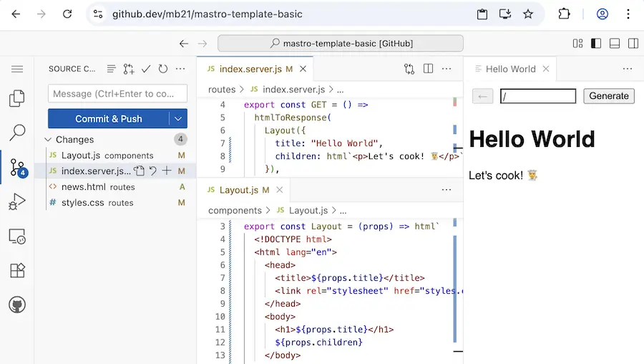Open the Extensions view
Screen dimensions: 644x364
[x=17, y=271]
